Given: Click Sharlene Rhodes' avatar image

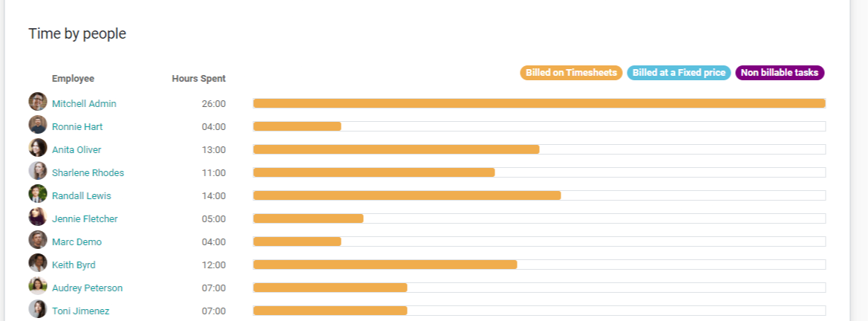Looking at the screenshot, I should click(38, 171).
